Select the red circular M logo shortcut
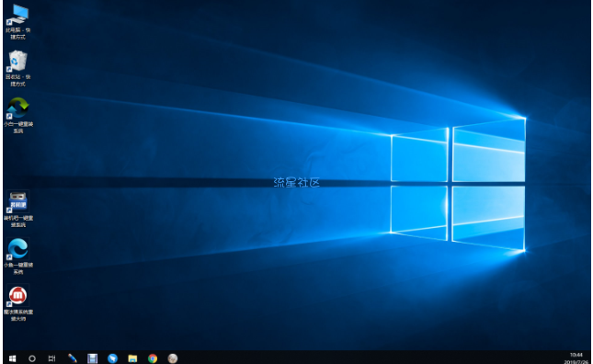This screenshot has width=593, height=364. pyautogui.click(x=18, y=303)
